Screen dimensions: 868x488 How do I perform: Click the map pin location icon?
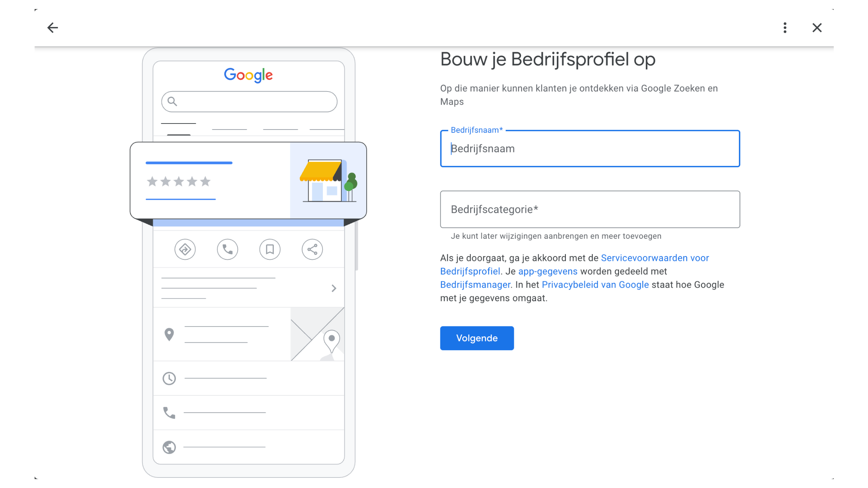pyautogui.click(x=169, y=334)
